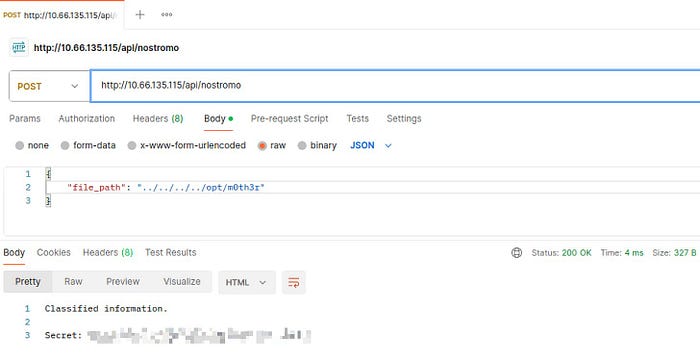The width and height of the screenshot is (700, 362).
Task: Click the "../../../../opt/m0th3r" value string
Action: pos(201,187)
